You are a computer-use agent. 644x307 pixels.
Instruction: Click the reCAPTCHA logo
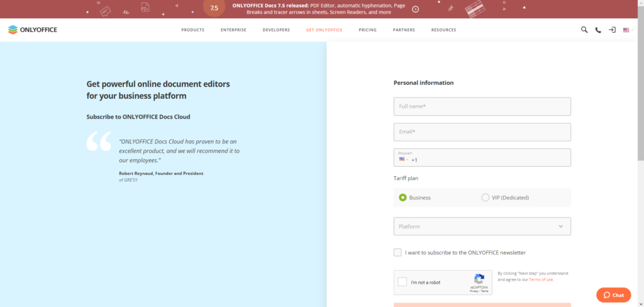[x=479, y=279]
